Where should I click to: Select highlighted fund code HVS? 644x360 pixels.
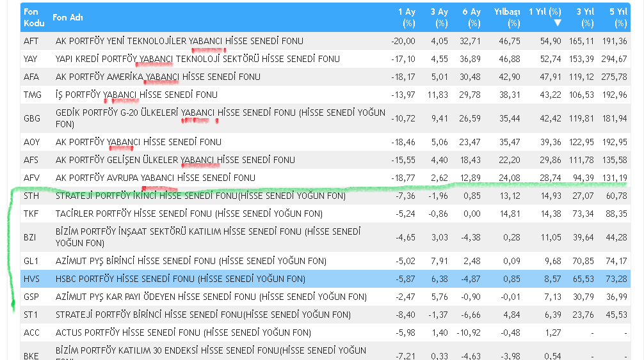click(31, 279)
